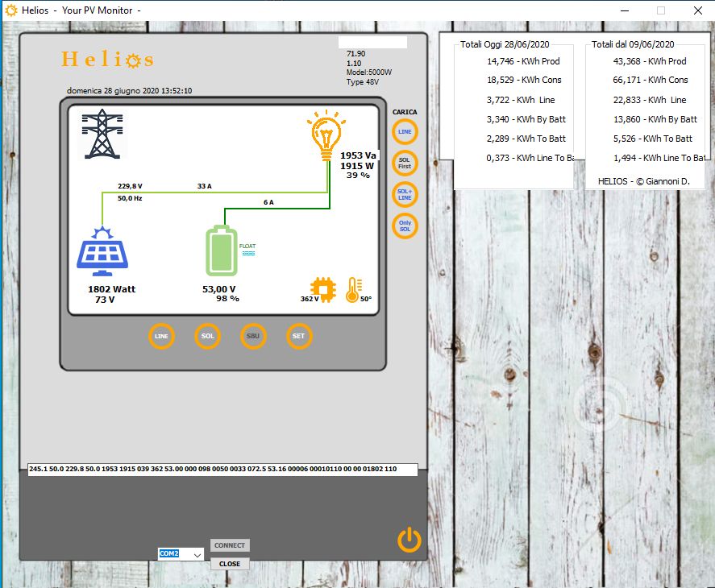Image resolution: width=715 pixels, height=588 pixels.
Task: Click the CONNECT button
Action: 230,545
